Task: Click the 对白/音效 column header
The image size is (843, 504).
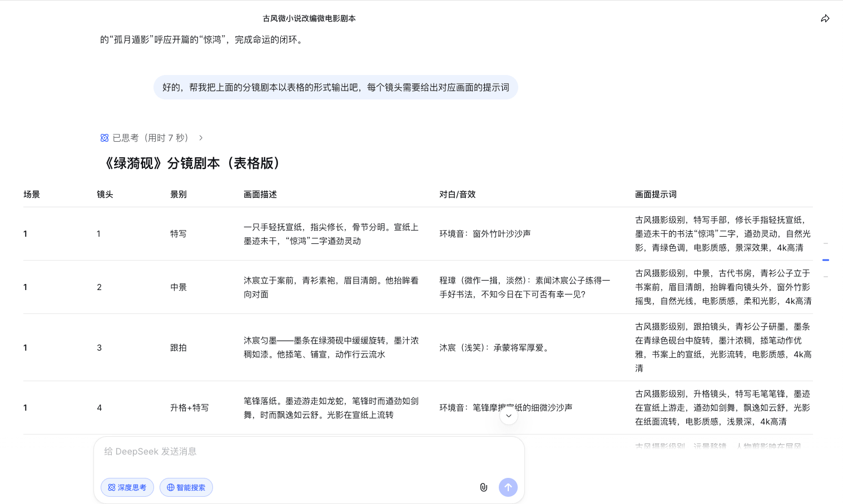Action: click(457, 194)
